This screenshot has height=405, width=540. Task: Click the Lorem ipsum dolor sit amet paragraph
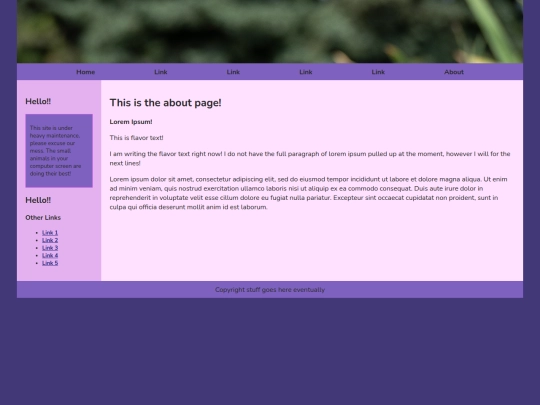coord(310,193)
